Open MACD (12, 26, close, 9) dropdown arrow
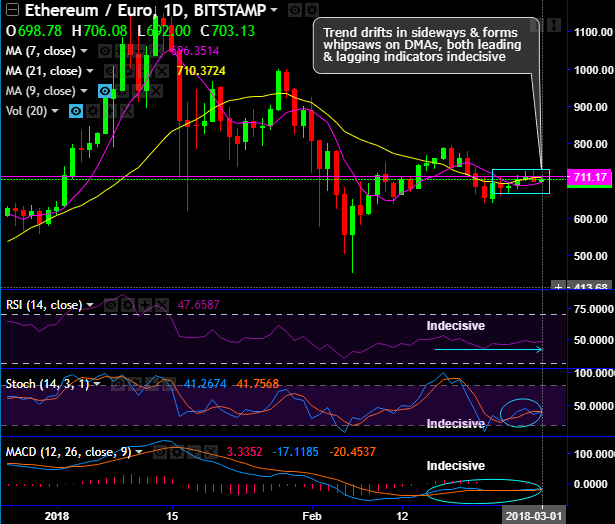This screenshot has width=615, height=524. pyautogui.click(x=138, y=452)
